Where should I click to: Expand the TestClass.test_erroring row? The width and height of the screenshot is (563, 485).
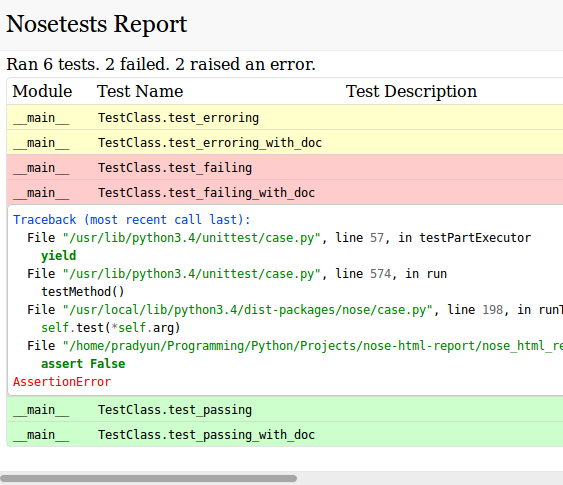(x=285, y=117)
